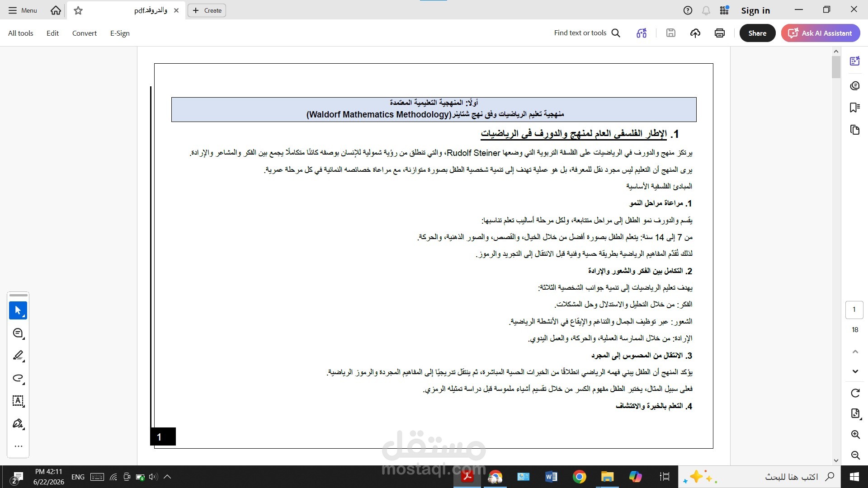Open the Menu hamburger button
Screen dimensions: 868x488
[x=23, y=10]
